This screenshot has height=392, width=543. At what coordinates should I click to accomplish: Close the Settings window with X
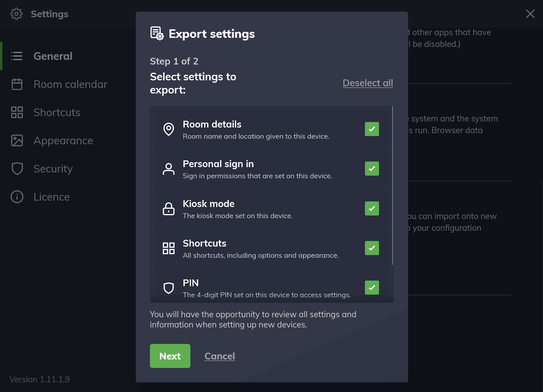[530, 14]
